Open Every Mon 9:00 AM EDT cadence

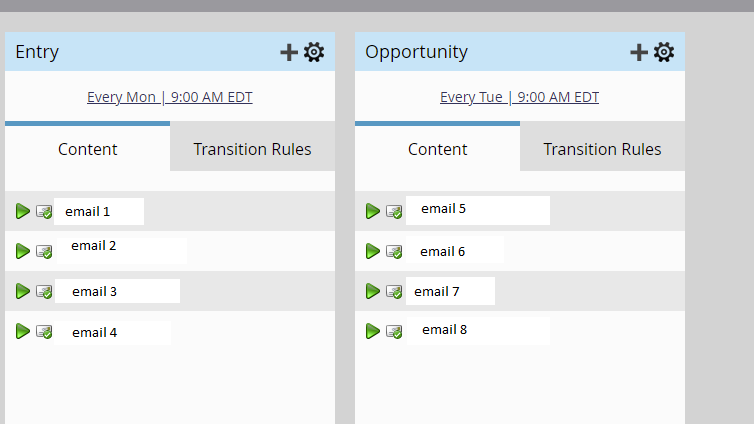[x=170, y=97]
